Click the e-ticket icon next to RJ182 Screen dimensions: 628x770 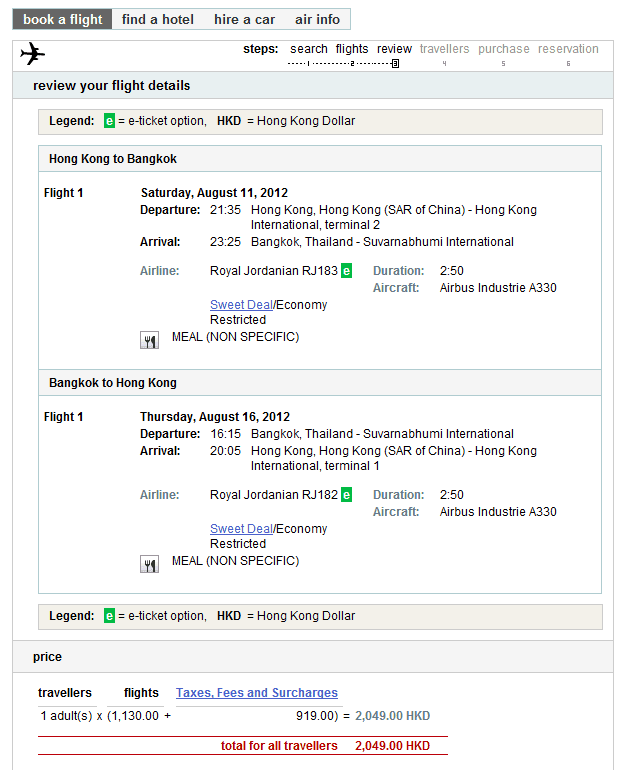point(346,495)
